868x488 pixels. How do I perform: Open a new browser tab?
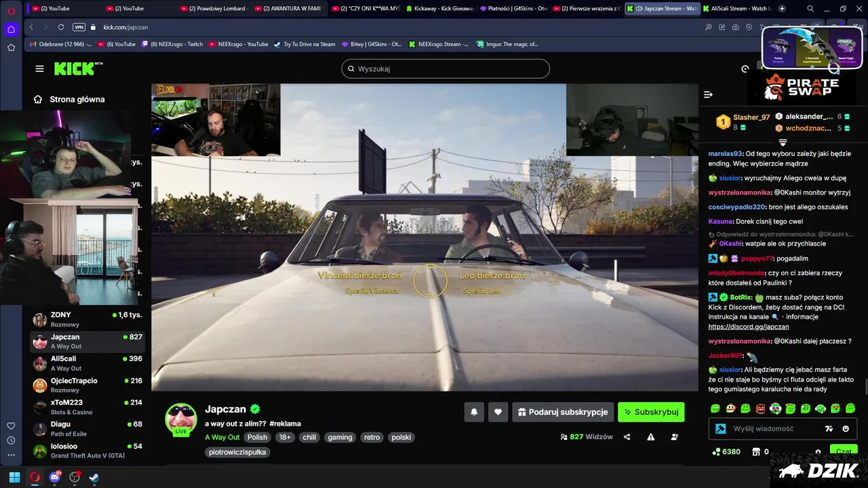[x=782, y=8]
